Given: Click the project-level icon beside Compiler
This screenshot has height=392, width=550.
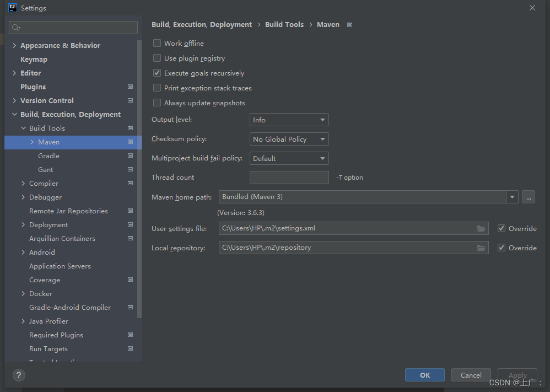Looking at the screenshot, I should [x=130, y=183].
